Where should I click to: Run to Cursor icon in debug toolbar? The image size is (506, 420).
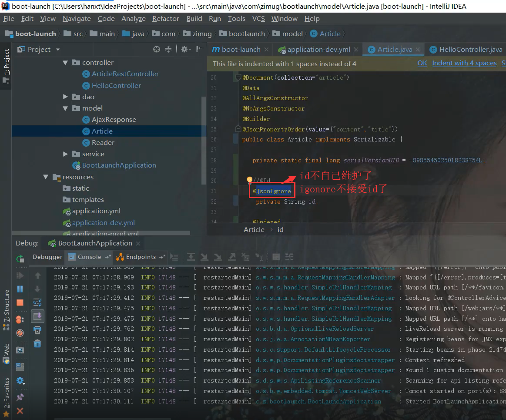[x=259, y=257]
